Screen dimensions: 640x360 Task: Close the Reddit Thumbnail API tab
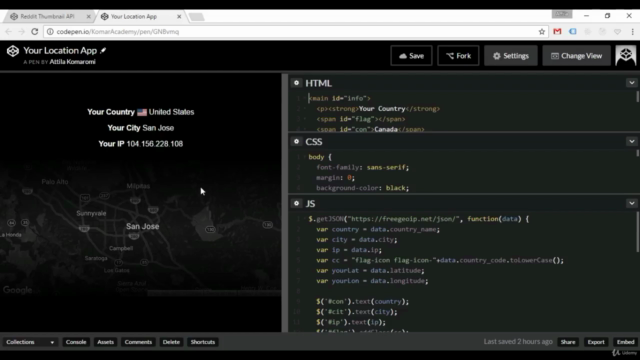[89, 16]
